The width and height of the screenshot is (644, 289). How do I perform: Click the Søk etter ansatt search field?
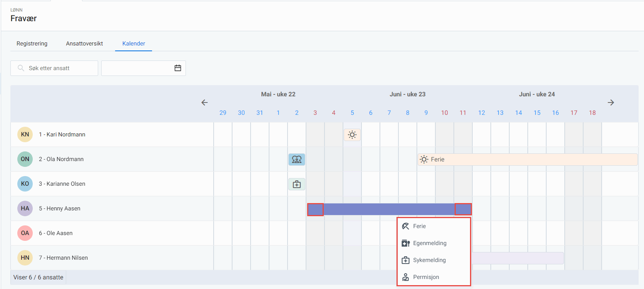58,68
